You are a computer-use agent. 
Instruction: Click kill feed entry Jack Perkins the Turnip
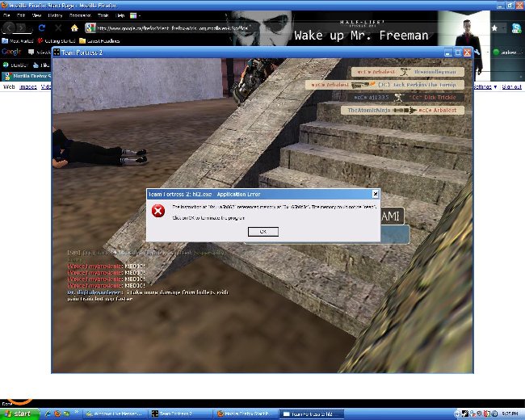(384, 85)
